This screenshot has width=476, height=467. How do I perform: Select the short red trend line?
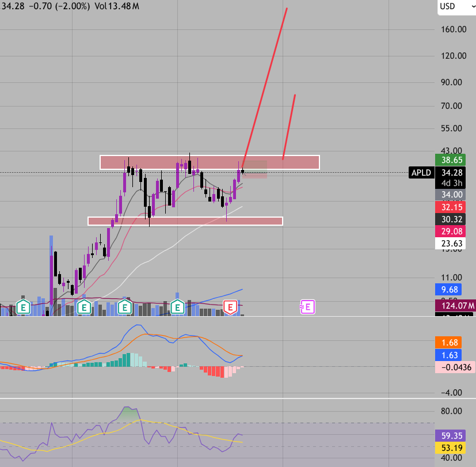click(x=289, y=127)
